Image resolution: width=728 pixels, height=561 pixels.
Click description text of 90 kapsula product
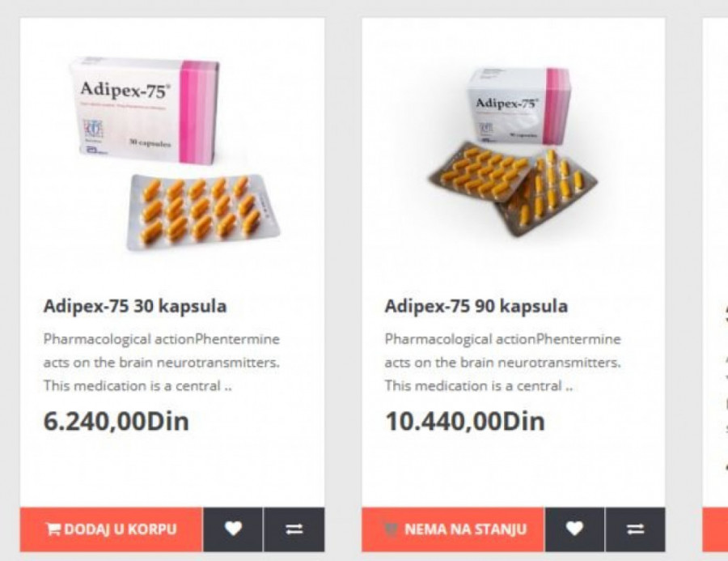pyautogui.click(x=503, y=362)
